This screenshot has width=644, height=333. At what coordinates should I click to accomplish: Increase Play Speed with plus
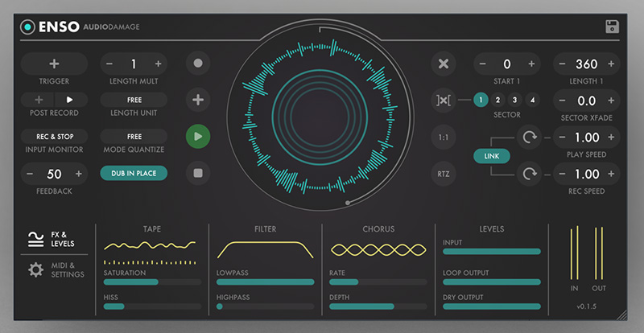611,138
